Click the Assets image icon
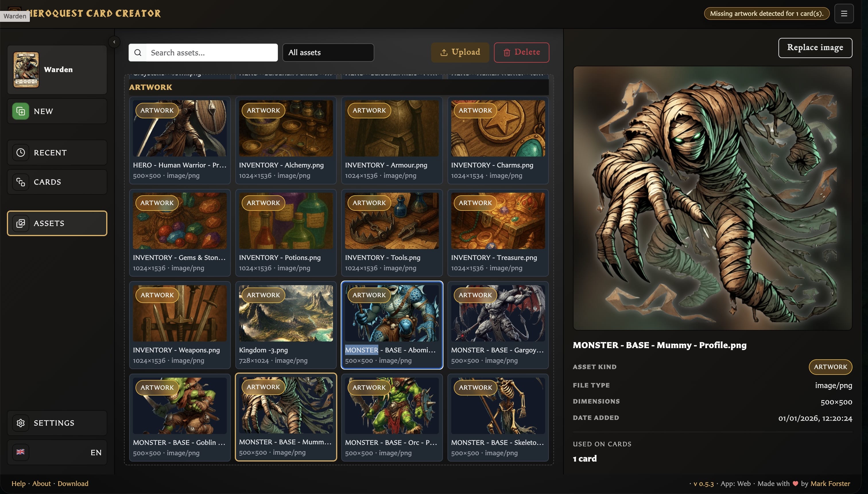 pyautogui.click(x=21, y=223)
